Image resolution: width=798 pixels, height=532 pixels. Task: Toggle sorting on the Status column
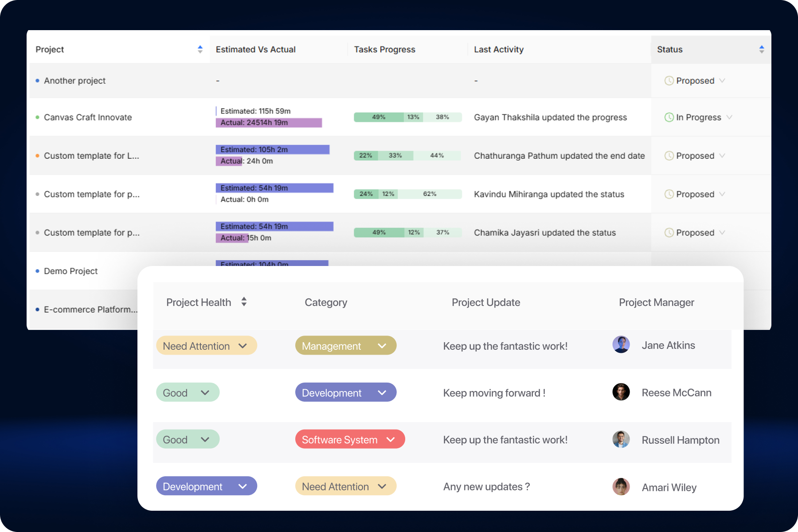(763, 49)
